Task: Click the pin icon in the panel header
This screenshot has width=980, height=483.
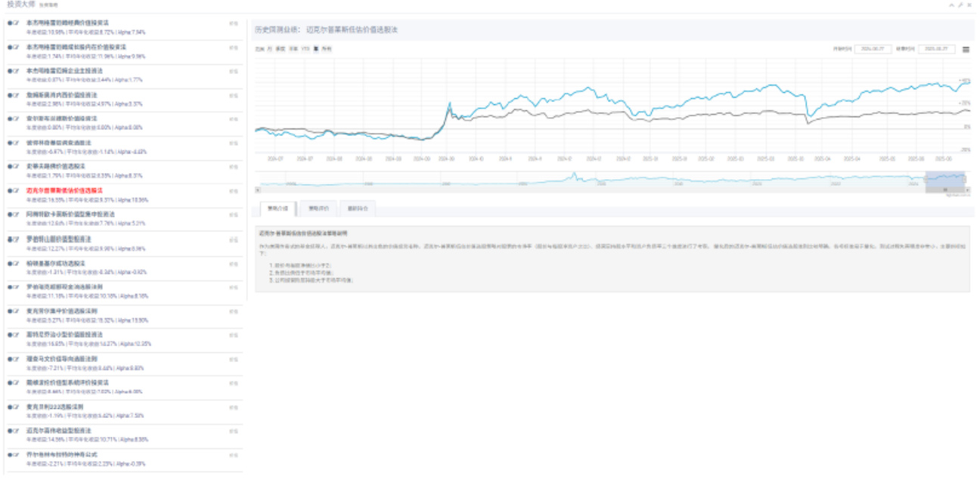Action: 960,5
